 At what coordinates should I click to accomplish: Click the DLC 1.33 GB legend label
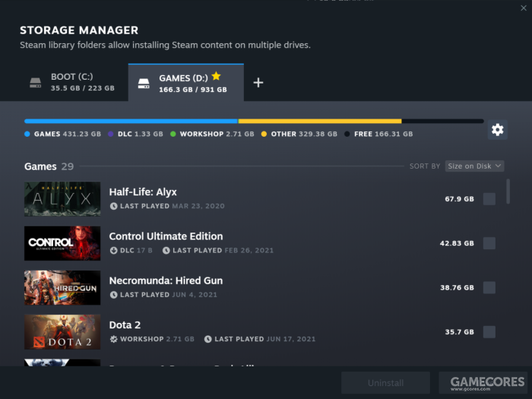tap(140, 134)
